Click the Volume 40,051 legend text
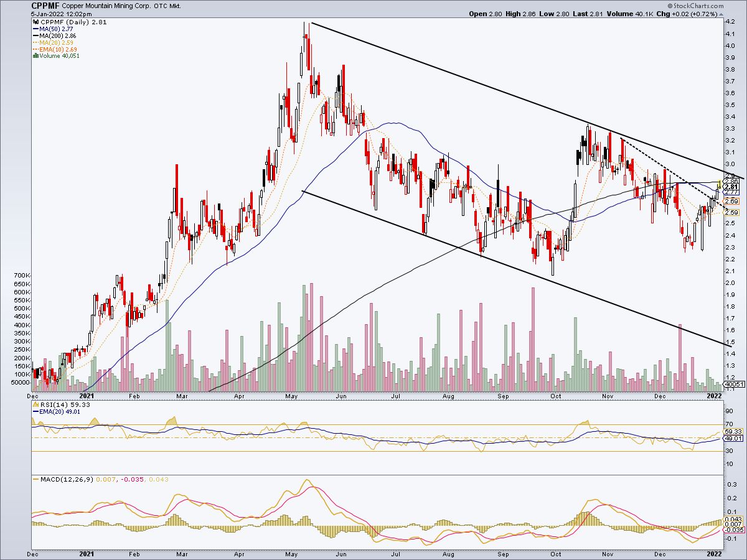The image size is (747, 560). (x=60, y=55)
